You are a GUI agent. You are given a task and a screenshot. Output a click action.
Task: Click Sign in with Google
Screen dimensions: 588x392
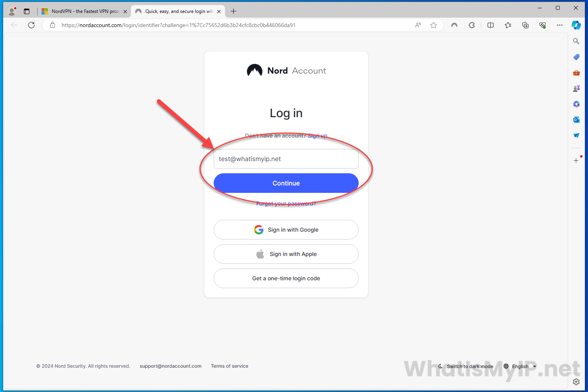point(286,230)
